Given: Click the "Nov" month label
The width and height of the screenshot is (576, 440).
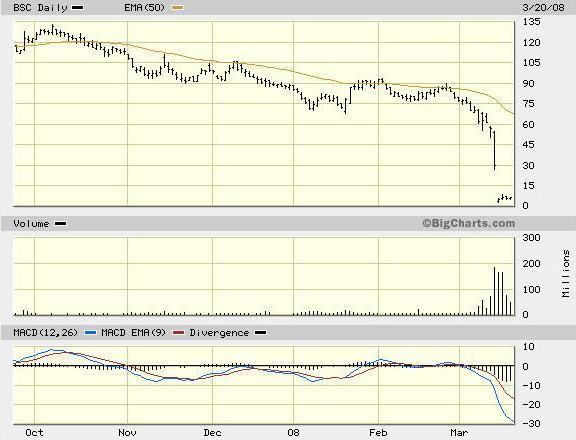Looking at the screenshot, I should click(x=127, y=433).
